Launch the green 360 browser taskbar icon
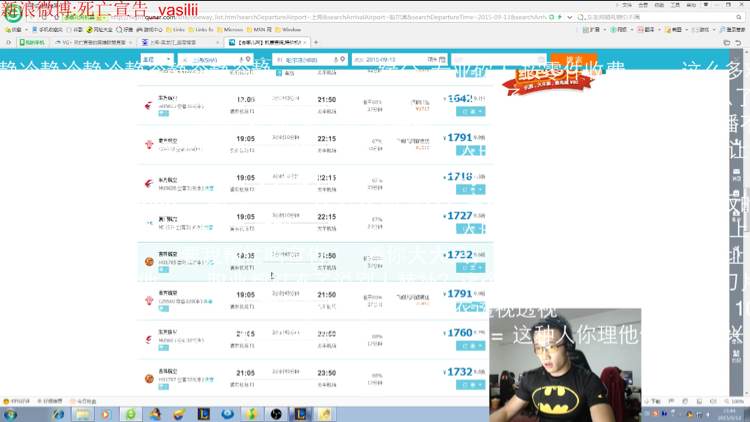 129,413
